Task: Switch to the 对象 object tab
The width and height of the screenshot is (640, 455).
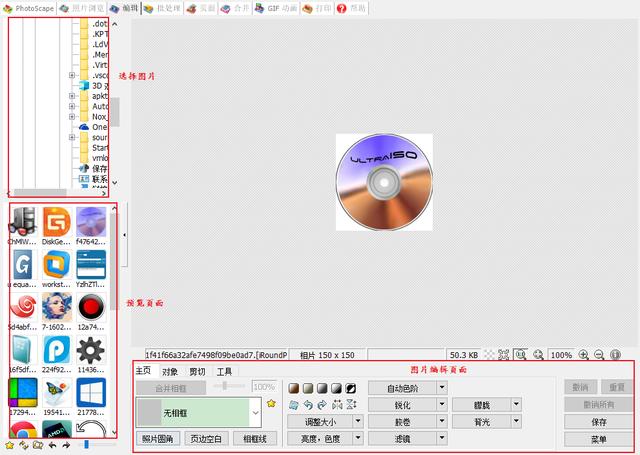Action: coord(170,371)
